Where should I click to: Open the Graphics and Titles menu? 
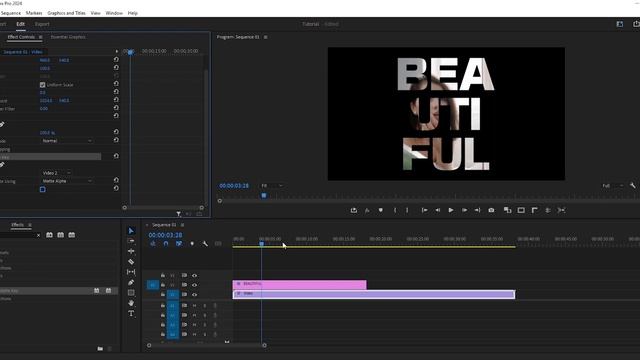[67, 13]
